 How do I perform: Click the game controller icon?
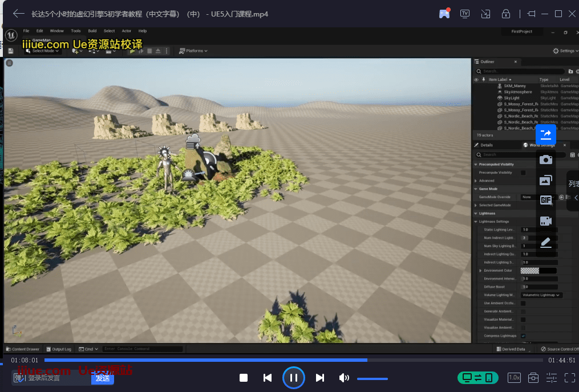[444, 14]
